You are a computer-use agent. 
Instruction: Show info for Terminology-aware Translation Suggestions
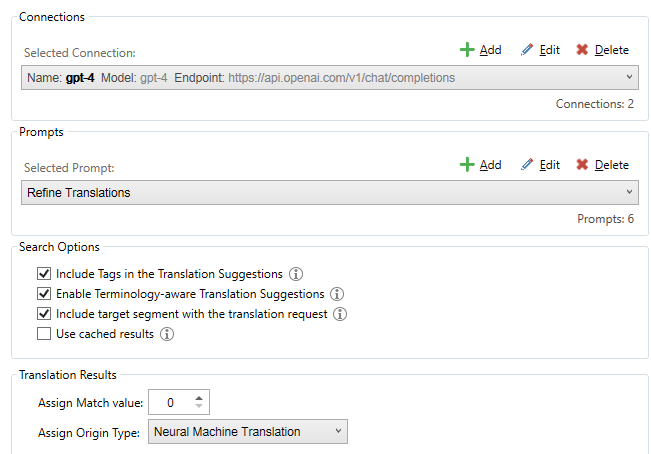point(337,294)
